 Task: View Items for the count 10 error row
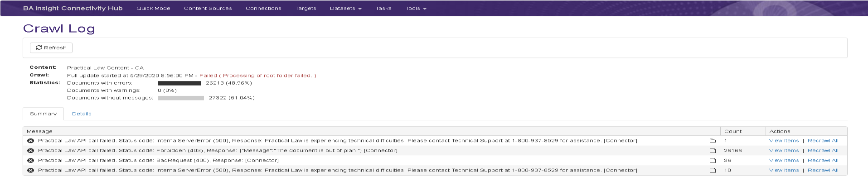pyautogui.click(x=784, y=171)
